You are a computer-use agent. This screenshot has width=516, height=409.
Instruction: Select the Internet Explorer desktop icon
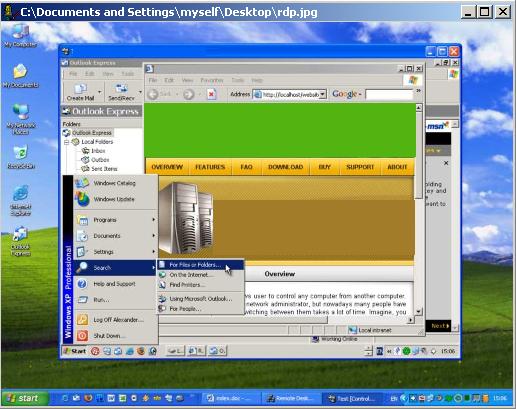tap(21, 201)
